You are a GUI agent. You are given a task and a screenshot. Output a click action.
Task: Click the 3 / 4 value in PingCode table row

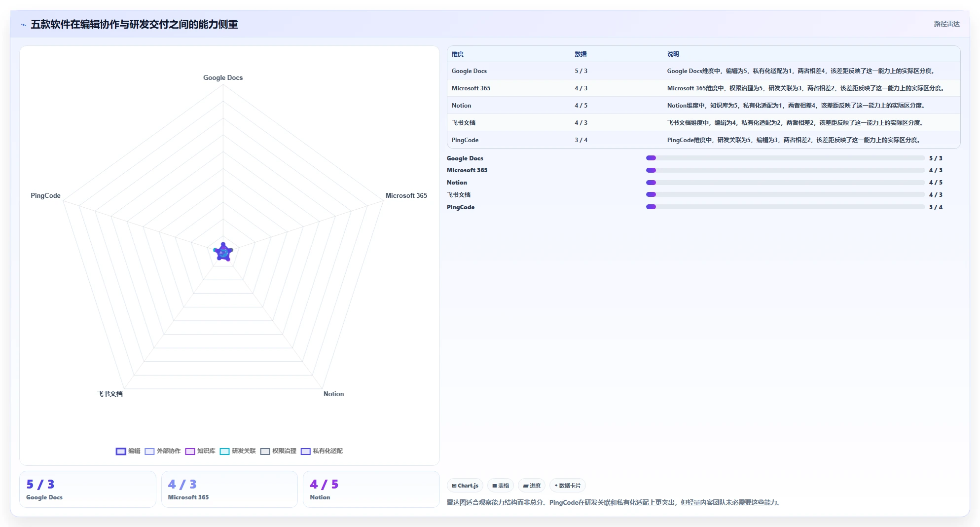point(581,140)
